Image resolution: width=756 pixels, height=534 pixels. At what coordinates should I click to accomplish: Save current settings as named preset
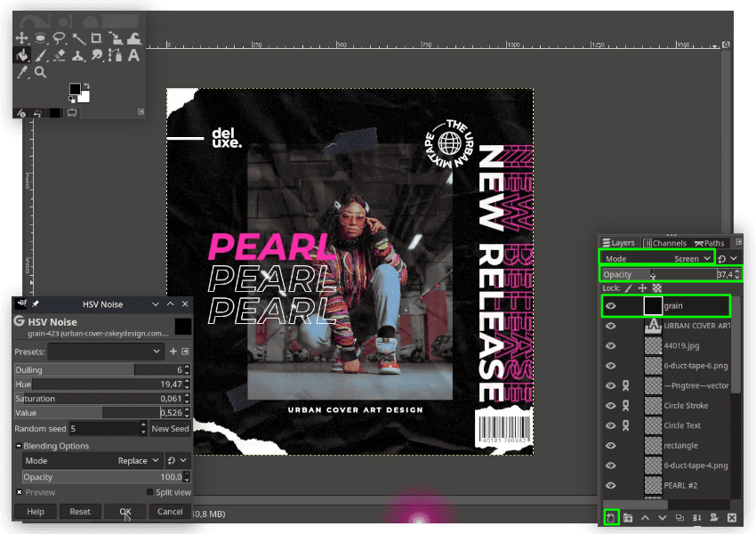[x=173, y=352]
